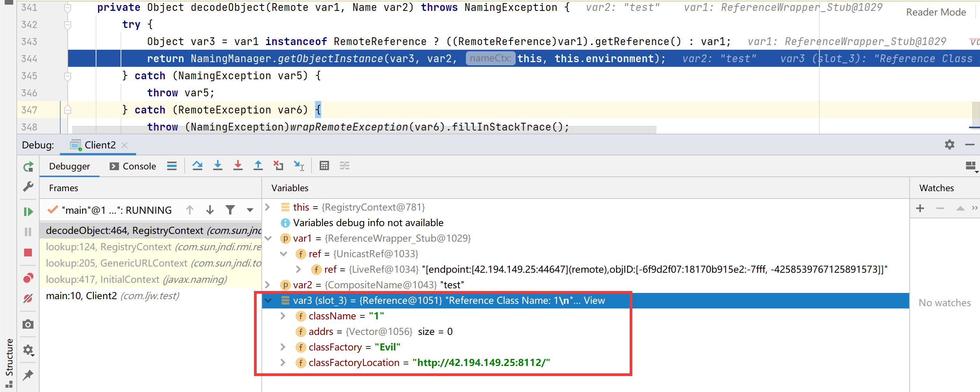980x392 pixels.
Task: Click the Step Out icon
Action: [258, 166]
